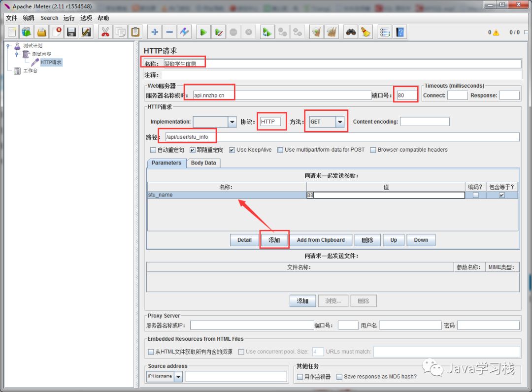Click the 路径 path input field
Screen dimensions: 532x392
click(x=342, y=137)
